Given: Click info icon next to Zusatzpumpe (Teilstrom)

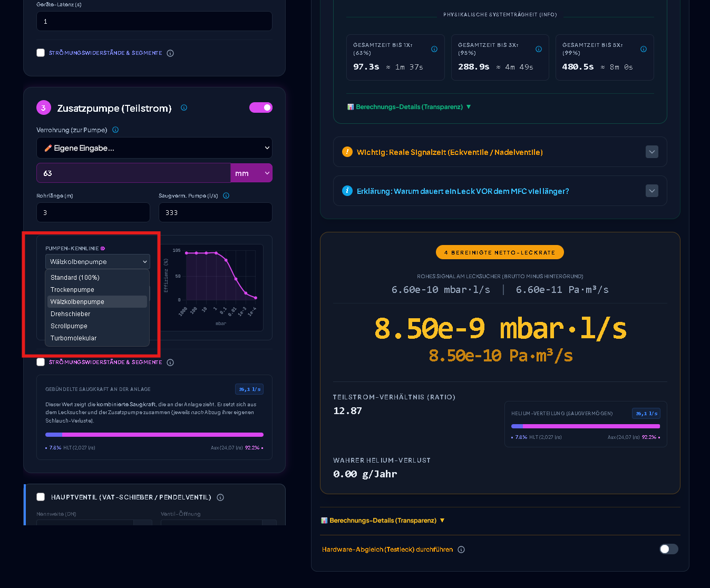Looking at the screenshot, I should tap(184, 107).
